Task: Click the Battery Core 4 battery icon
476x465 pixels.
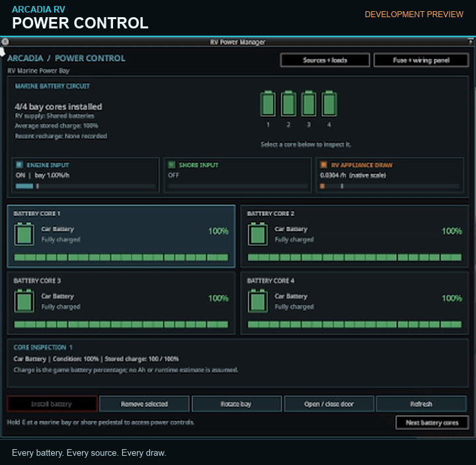Action: [257, 301]
